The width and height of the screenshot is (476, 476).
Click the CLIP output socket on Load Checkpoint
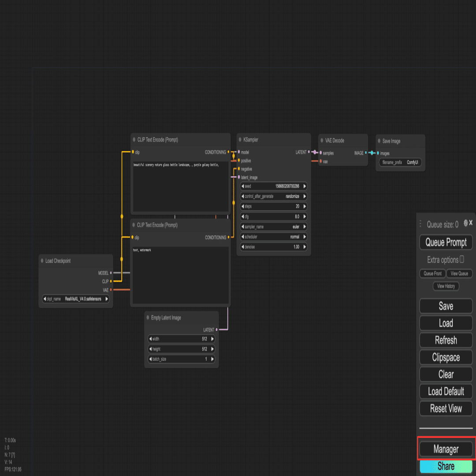(x=111, y=281)
